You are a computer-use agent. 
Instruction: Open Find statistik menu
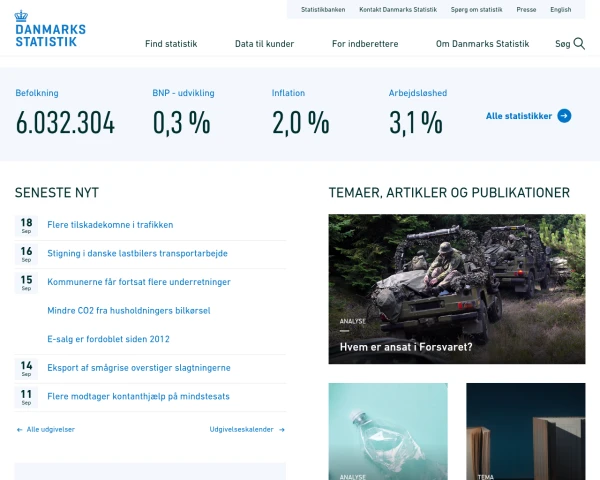point(171,44)
